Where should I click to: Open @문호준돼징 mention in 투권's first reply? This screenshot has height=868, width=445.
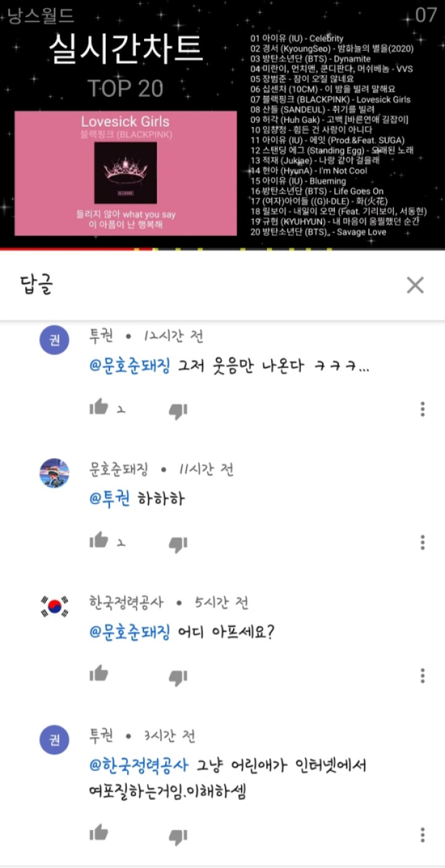[x=130, y=366]
